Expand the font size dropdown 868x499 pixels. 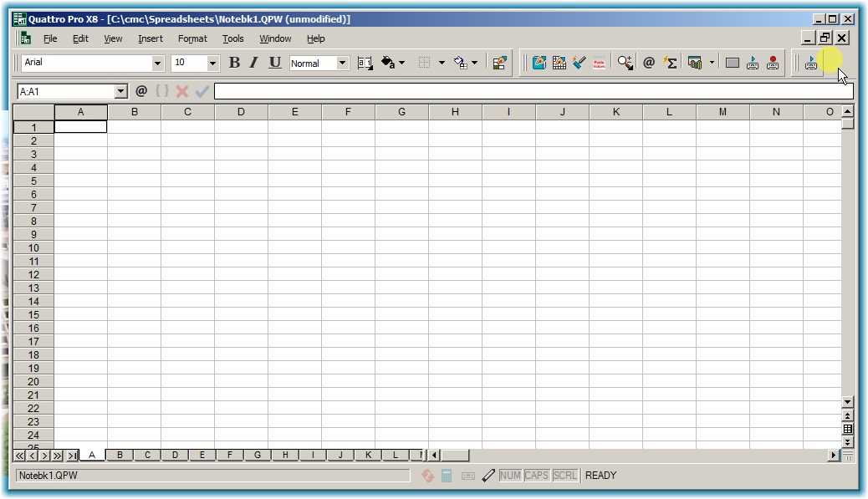point(212,64)
